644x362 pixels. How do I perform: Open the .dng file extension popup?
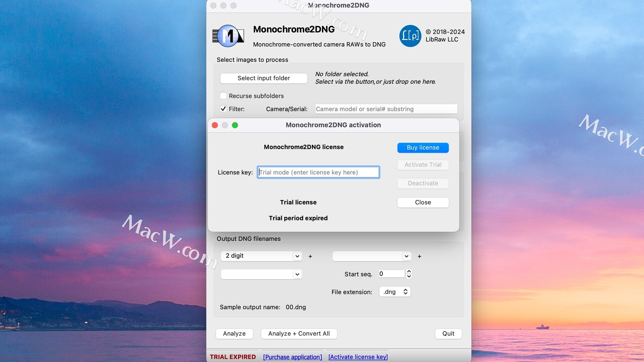coord(395,292)
